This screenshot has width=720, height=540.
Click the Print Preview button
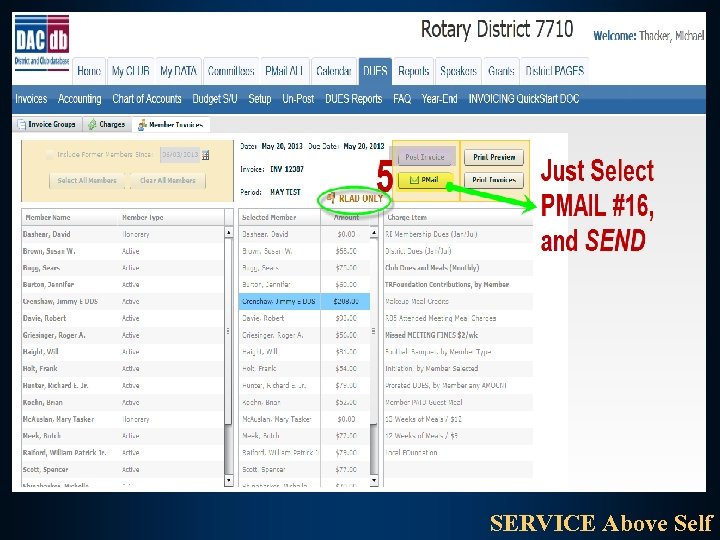(494, 157)
